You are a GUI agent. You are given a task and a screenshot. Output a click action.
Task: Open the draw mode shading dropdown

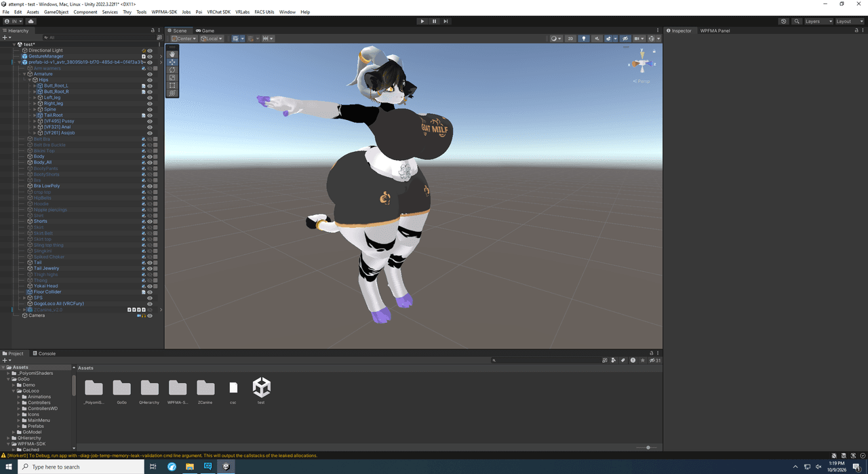coord(556,39)
